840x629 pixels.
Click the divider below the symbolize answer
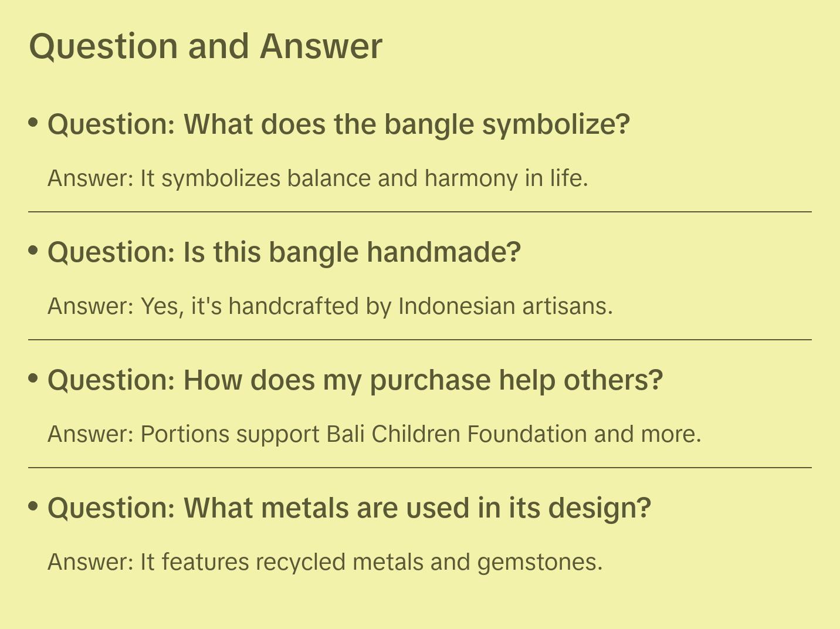pyautogui.click(x=419, y=212)
